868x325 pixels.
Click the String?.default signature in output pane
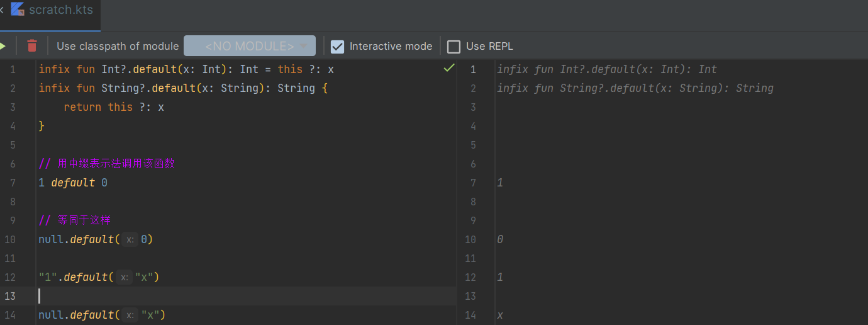click(x=635, y=88)
